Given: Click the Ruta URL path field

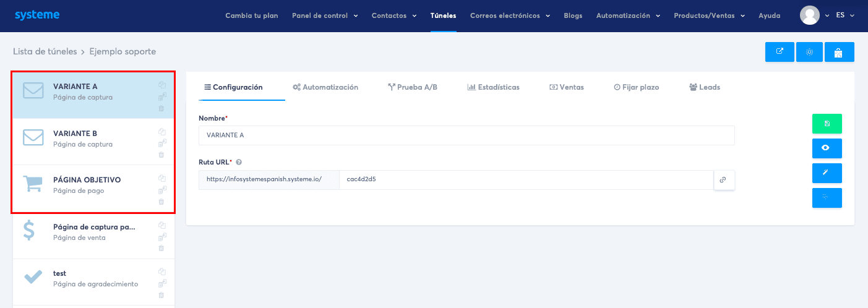Looking at the screenshot, I should 526,180.
